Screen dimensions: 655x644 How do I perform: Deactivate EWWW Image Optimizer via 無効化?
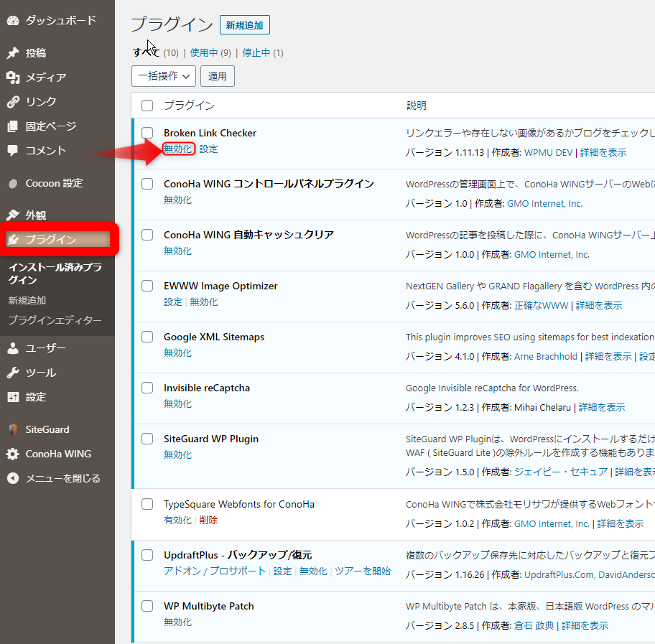pyautogui.click(x=204, y=302)
